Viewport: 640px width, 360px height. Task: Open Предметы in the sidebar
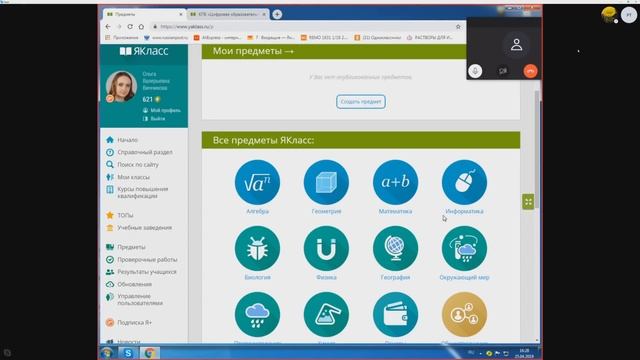coord(126,247)
